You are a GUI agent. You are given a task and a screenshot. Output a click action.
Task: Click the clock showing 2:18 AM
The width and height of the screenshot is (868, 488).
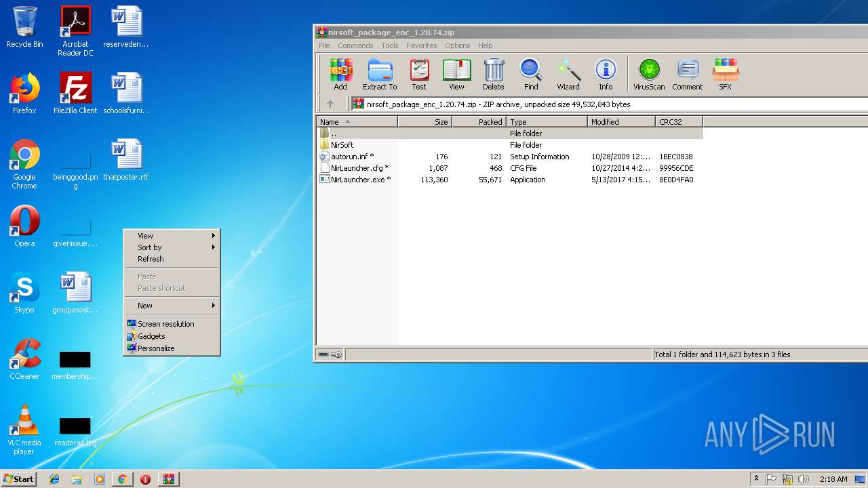click(x=833, y=479)
